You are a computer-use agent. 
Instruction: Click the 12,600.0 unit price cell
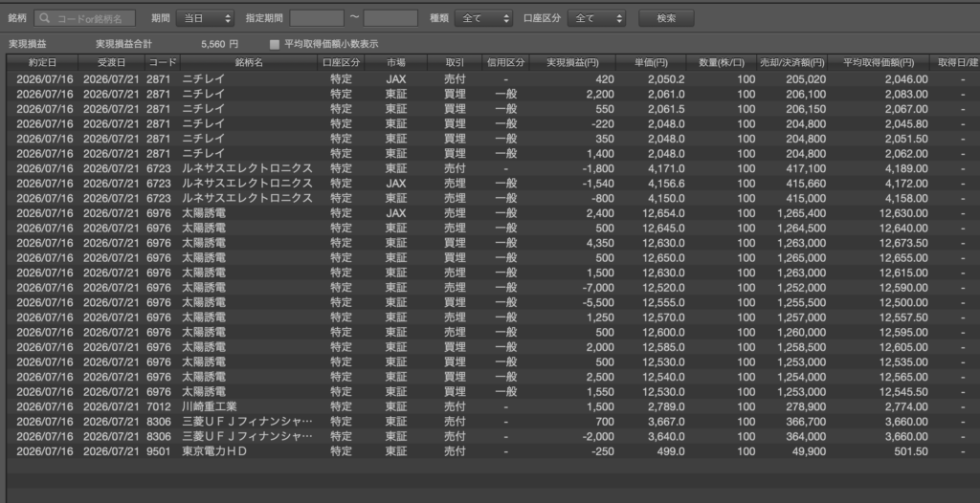point(663,333)
